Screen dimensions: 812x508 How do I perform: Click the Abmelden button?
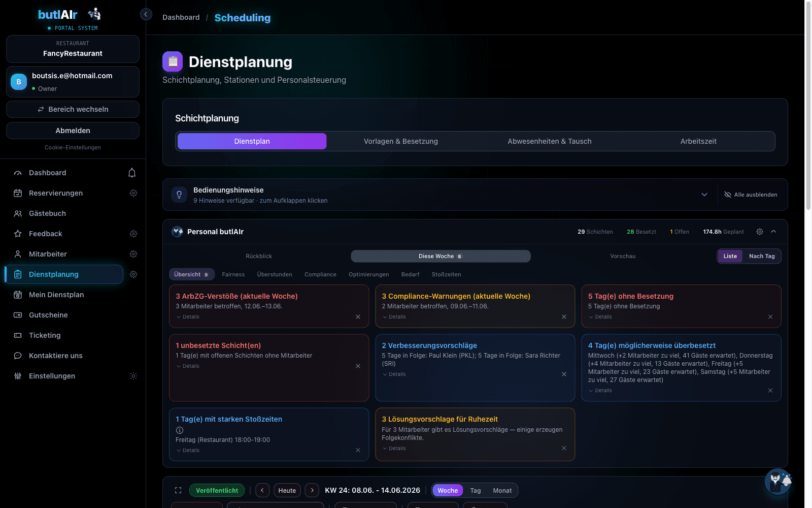73,131
